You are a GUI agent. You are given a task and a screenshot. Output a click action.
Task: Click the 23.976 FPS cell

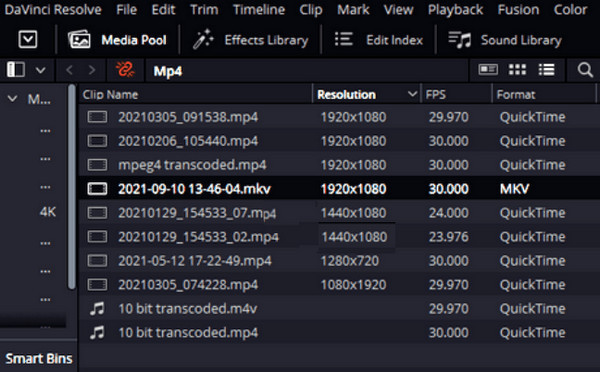448,237
